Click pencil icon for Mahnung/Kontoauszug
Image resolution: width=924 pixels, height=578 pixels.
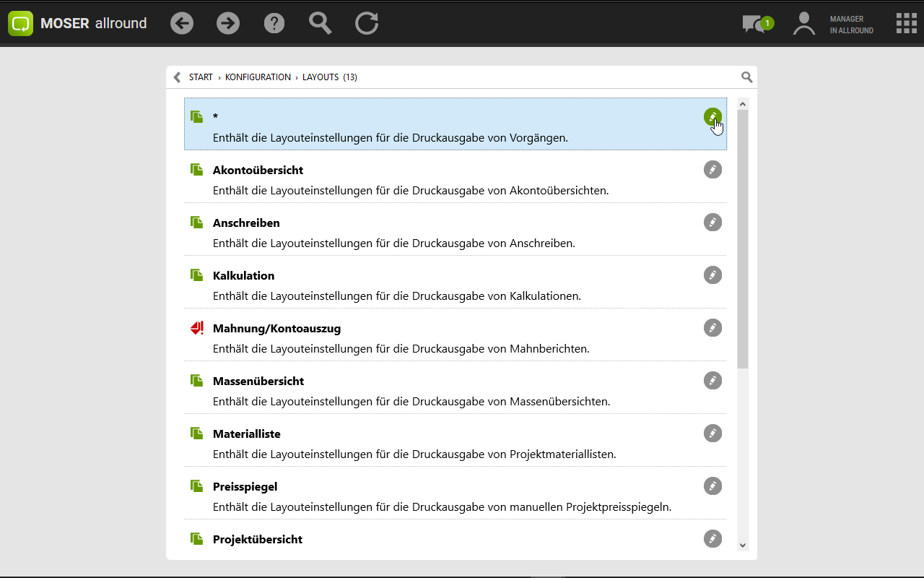coord(712,328)
